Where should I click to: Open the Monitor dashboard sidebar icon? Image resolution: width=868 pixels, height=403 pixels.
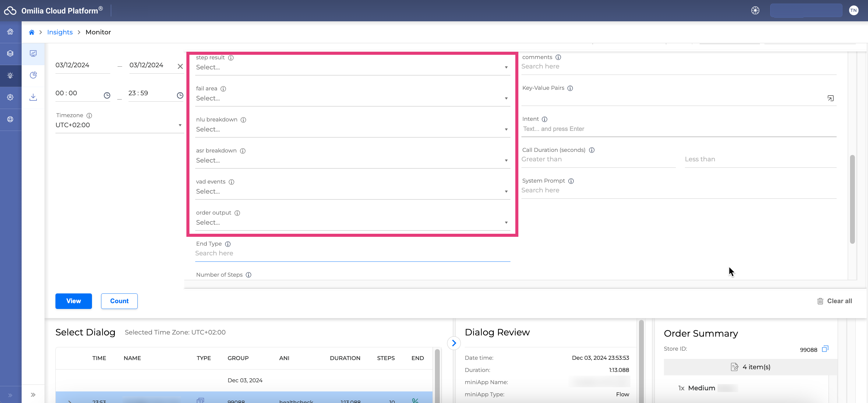point(33,54)
